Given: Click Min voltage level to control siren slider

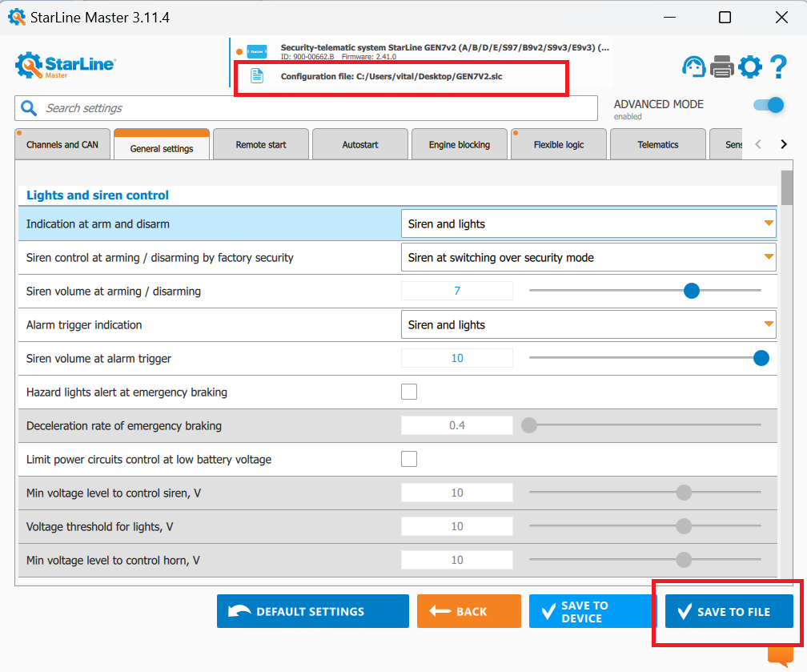Looking at the screenshot, I should click(684, 493).
